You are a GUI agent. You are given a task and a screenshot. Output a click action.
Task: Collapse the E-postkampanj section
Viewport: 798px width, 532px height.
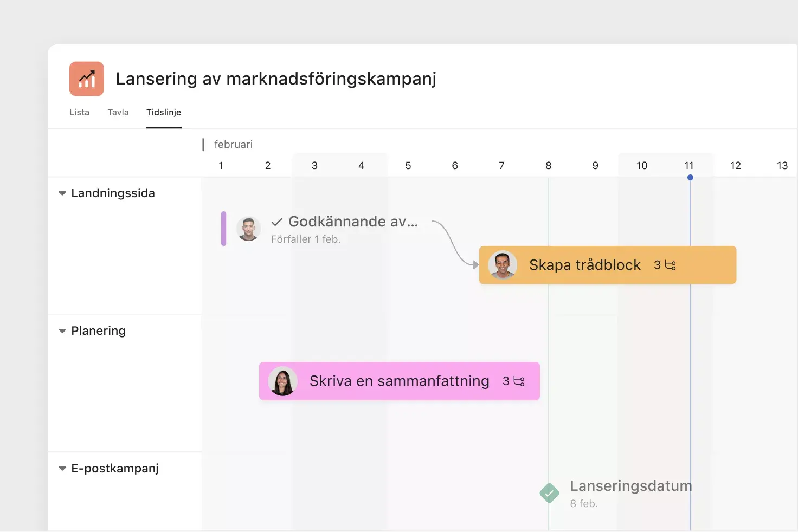pyautogui.click(x=62, y=468)
